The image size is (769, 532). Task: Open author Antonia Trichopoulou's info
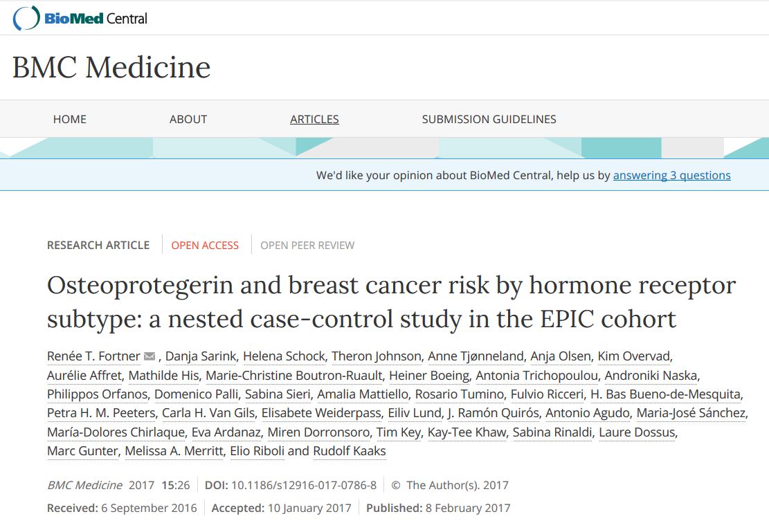point(538,376)
